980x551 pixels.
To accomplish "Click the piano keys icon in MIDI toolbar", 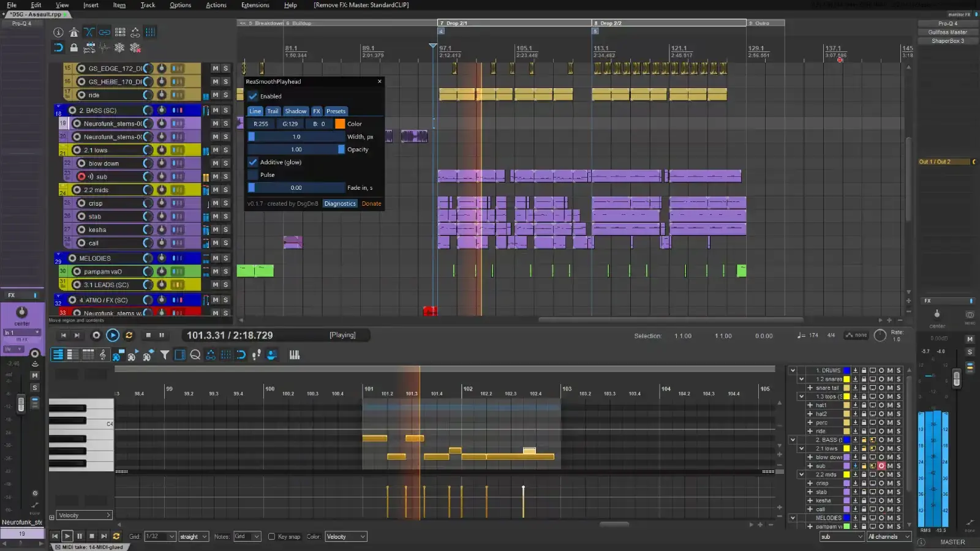I will pyautogui.click(x=295, y=354).
